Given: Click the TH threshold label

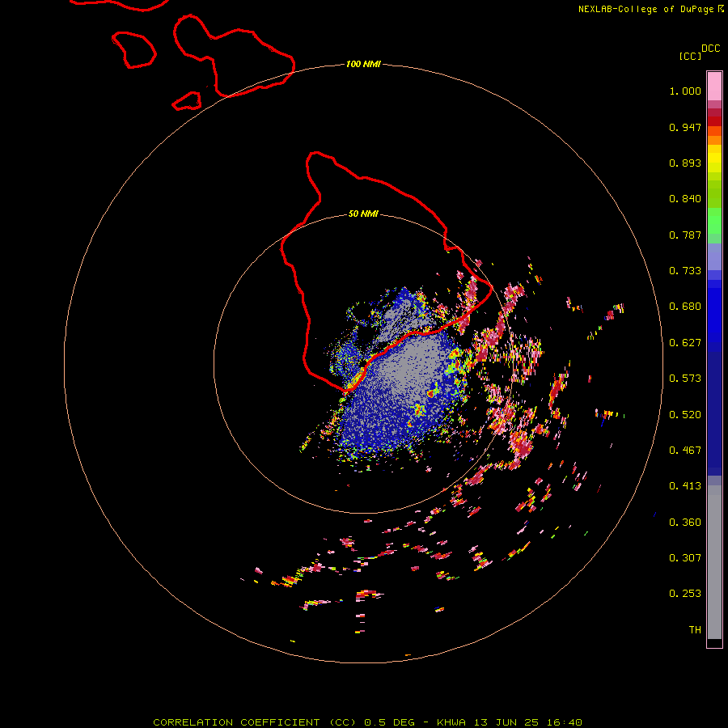Looking at the screenshot, I should pyautogui.click(x=695, y=630).
